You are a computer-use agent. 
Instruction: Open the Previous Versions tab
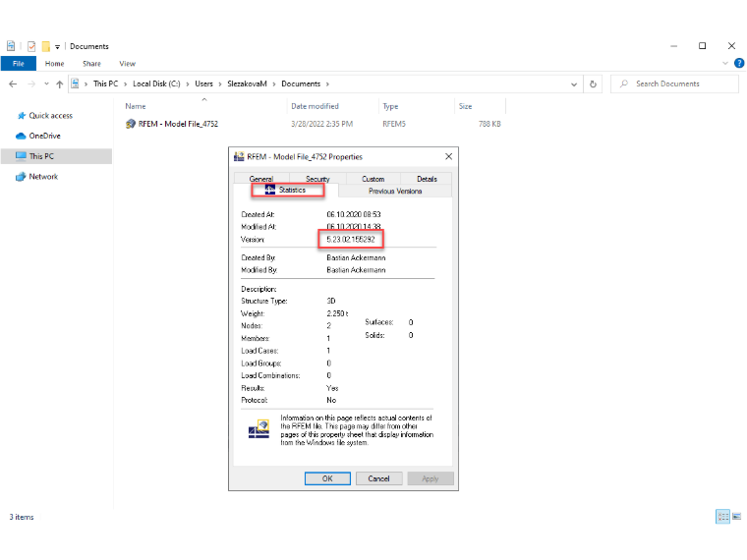395,191
